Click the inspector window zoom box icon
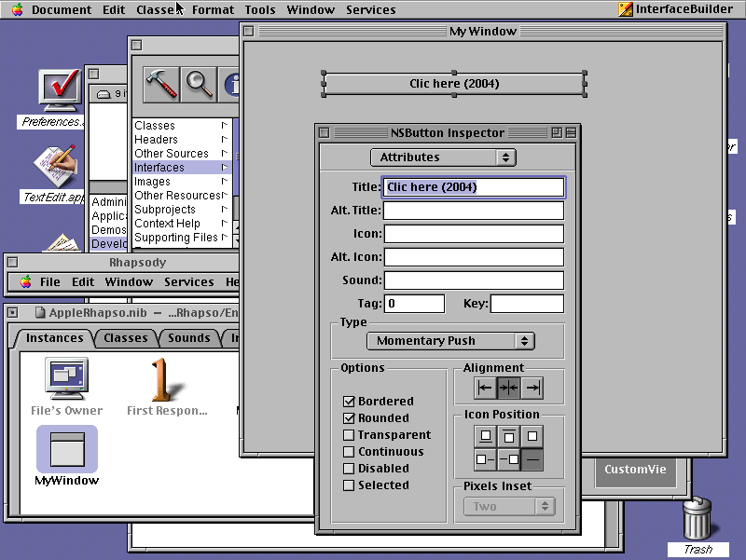Screen dimensions: 746x560 click(x=557, y=132)
